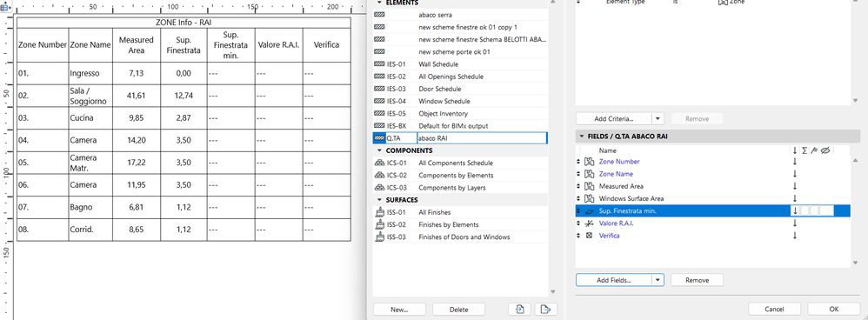Toggle sort order for Windows Surface Area field
The image size is (868, 320).
pyautogui.click(x=795, y=198)
